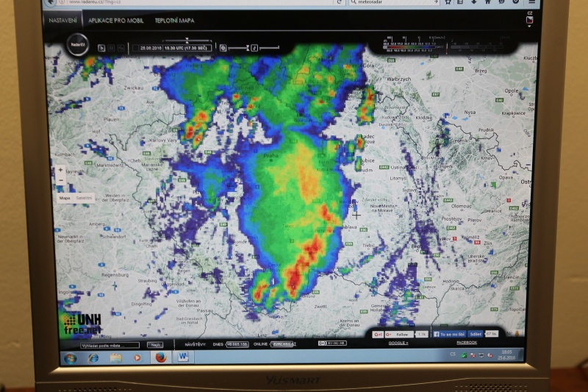Click the radar date and time field
588x392 pixels.
173,48
